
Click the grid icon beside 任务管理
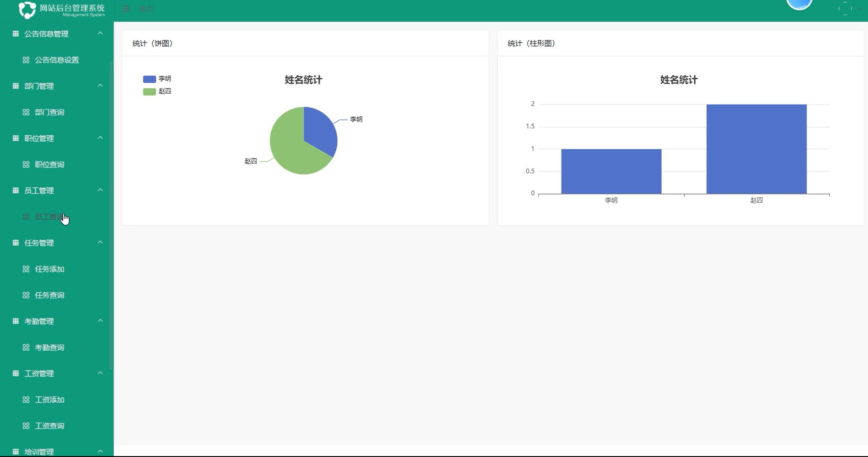click(x=16, y=243)
